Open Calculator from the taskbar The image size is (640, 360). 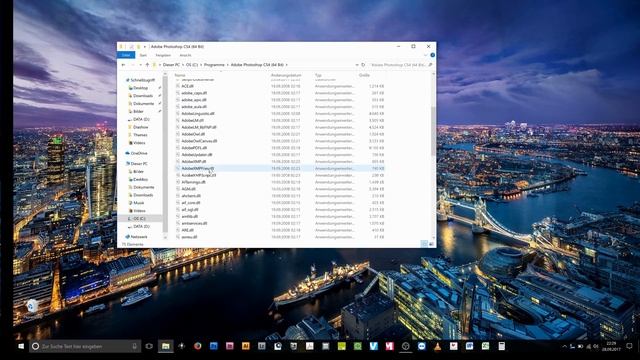pos(502,346)
